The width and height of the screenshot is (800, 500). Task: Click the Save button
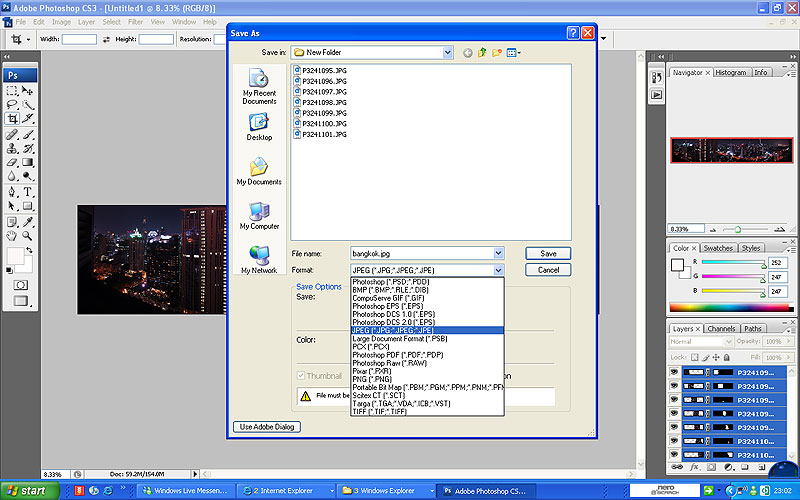[548, 253]
